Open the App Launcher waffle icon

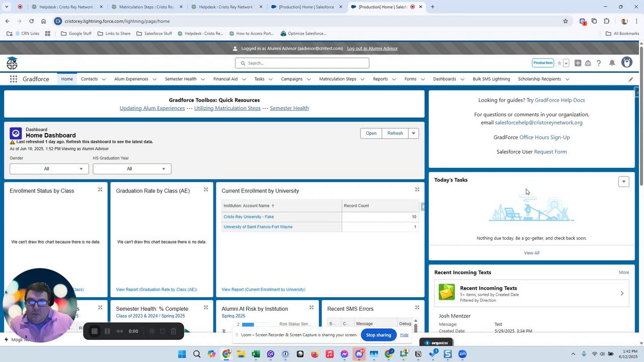[x=14, y=79]
